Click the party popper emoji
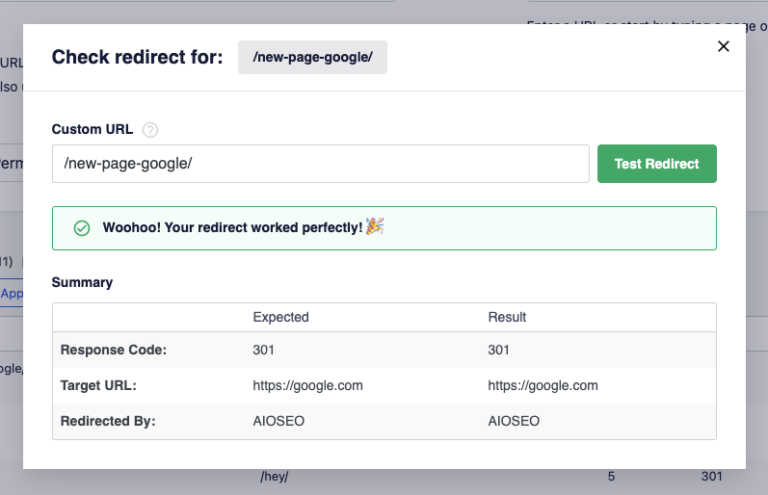 click(x=374, y=227)
